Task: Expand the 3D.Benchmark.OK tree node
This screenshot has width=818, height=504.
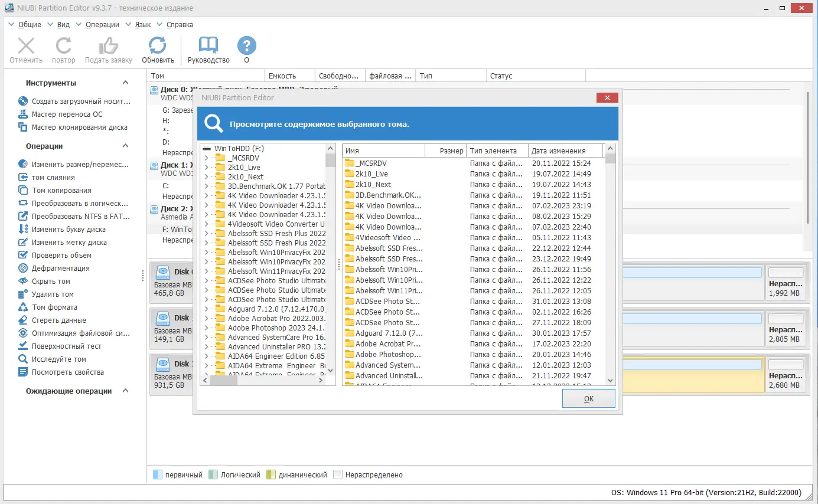Action: pos(206,186)
